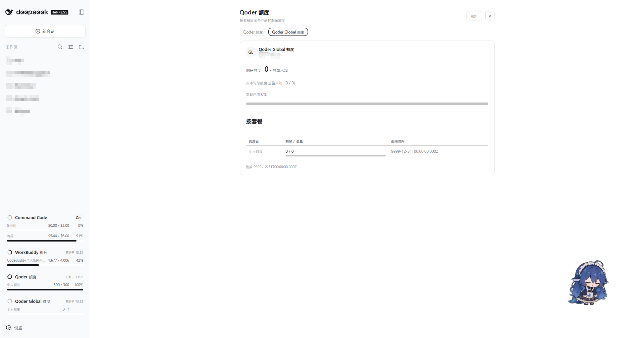This screenshot has width=644, height=338.
Task: Open 设置 settings
Action: [x=14, y=328]
